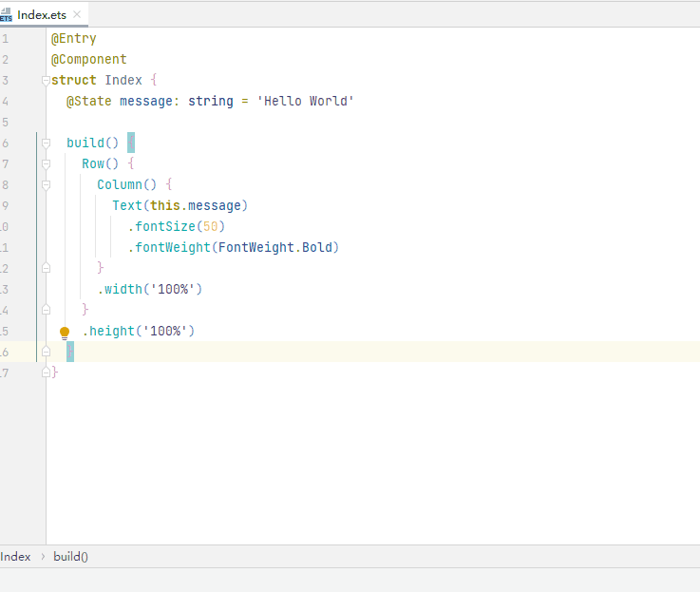Image resolution: width=700 pixels, height=592 pixels.
Task: Close the Index.ets tab
Action: point(77,14)
